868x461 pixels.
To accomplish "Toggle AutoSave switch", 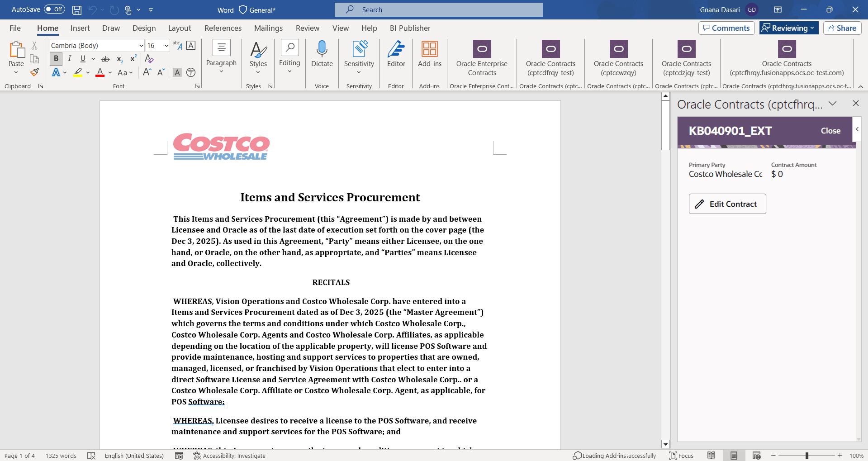I will click(54, 10).
